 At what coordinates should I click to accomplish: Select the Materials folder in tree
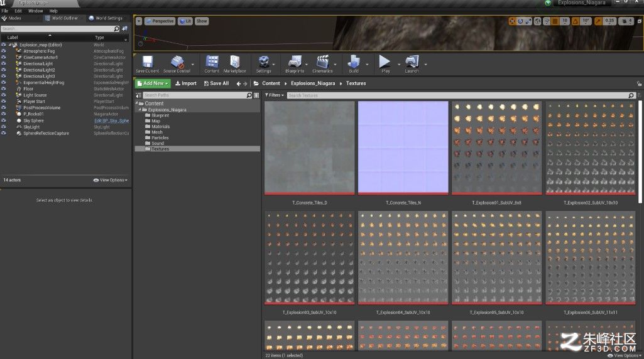[x=161, y=127]
